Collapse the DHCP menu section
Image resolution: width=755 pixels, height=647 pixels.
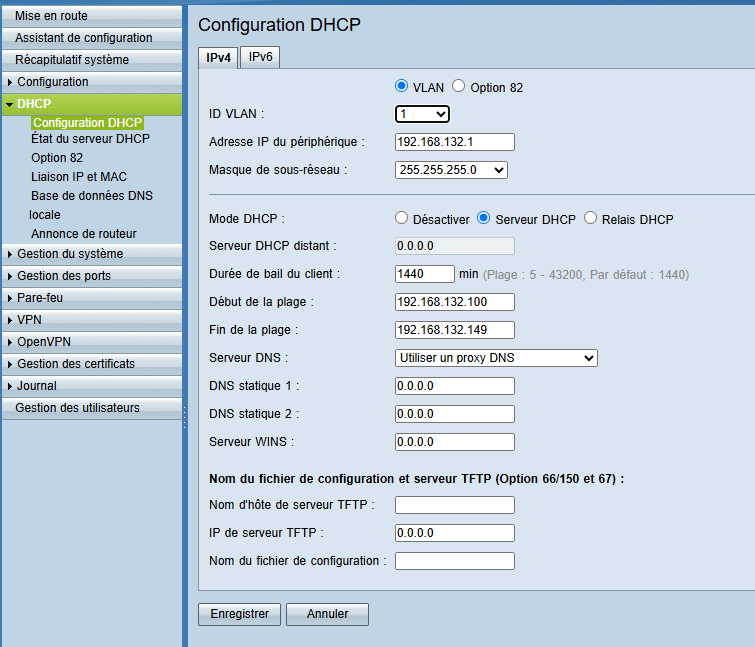[34, 104]
